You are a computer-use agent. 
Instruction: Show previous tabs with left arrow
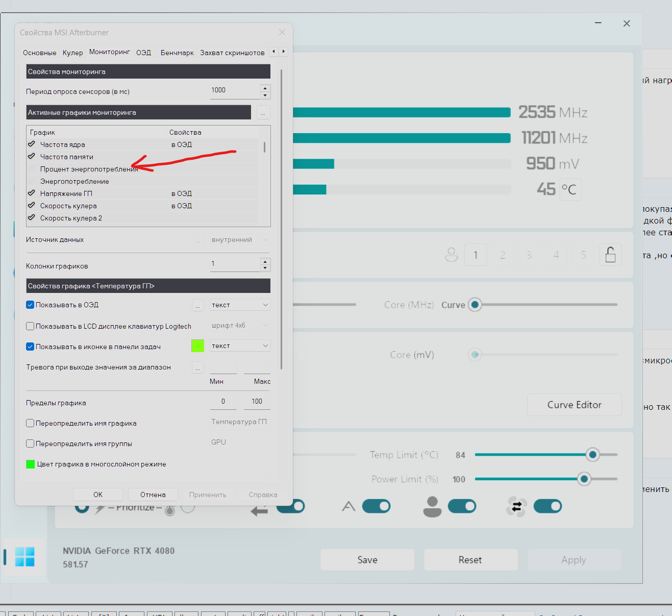(x=274, y=52)
